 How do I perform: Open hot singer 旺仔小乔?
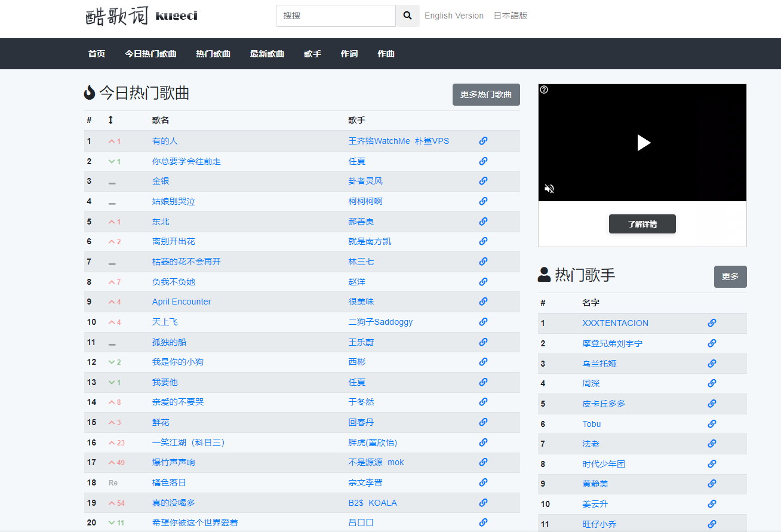[599, 524]
